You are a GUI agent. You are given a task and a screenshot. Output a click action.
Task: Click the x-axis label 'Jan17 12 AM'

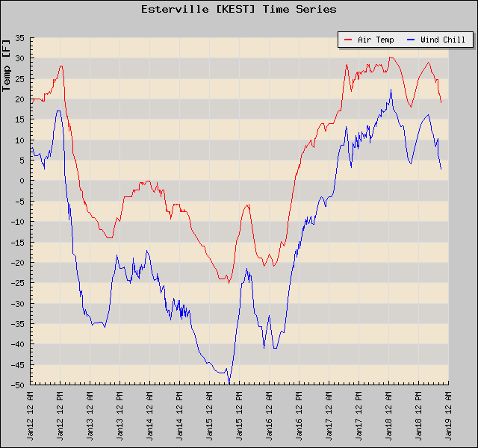[x=329, y=417]
